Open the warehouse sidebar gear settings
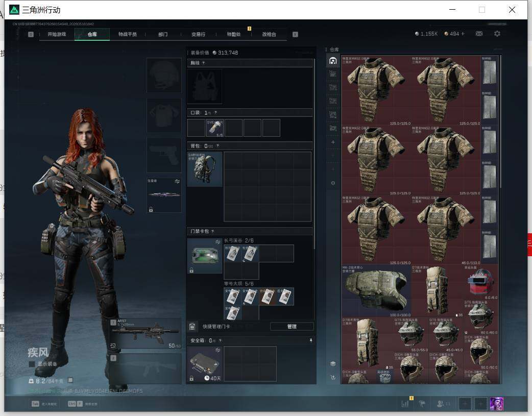The width and height of the screenshot is (532, 416). click(x=333, y=183)
